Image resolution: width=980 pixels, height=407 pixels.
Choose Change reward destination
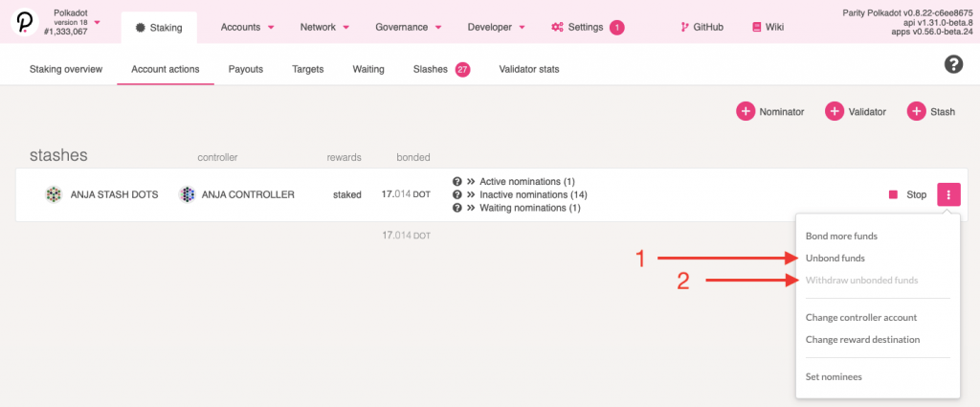[862, 339]
